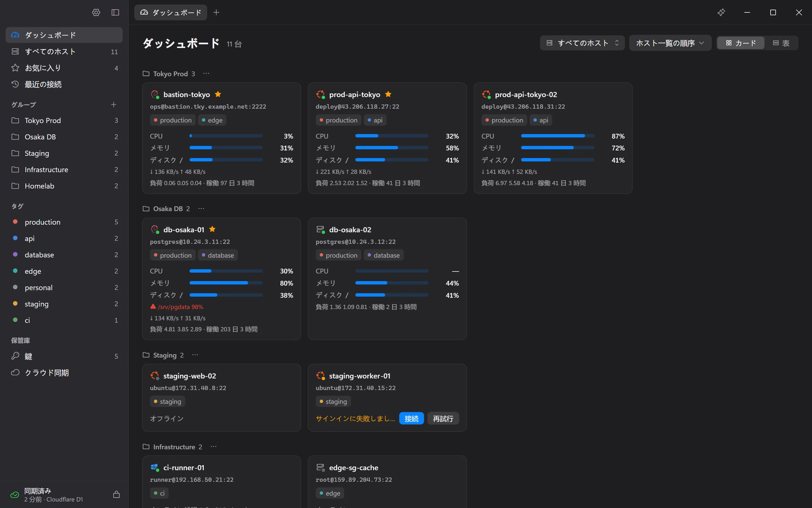Open Osaka DB group options ellipsis

201,208
